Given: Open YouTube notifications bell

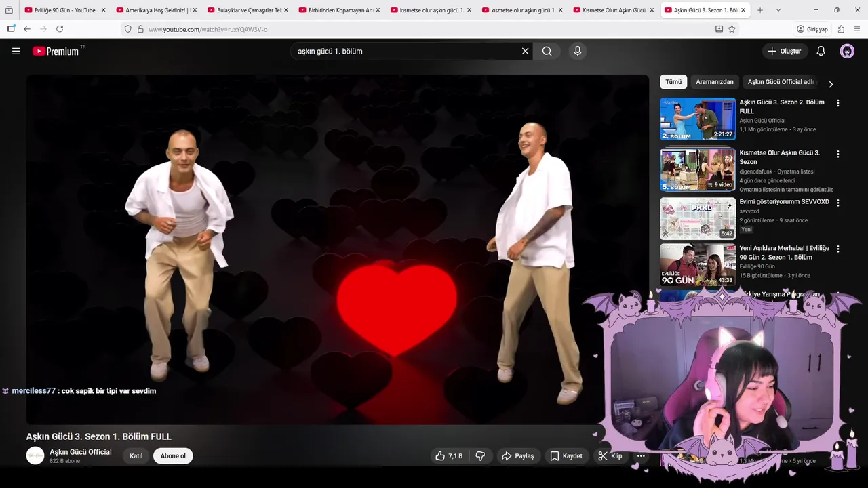Looking at the screenshot, I should pos(821,51).
